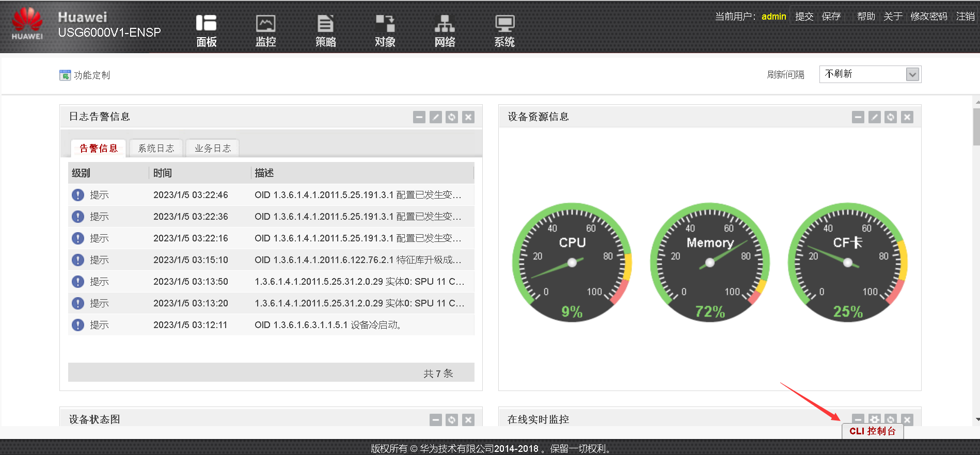Click the admin username
Image resolution: width=980 pixels, height=455 pixels.
(773, 17)
